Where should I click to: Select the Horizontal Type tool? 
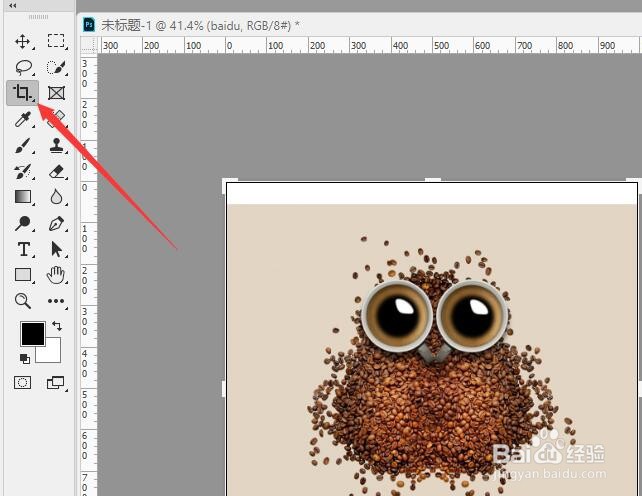click(23, 249)
